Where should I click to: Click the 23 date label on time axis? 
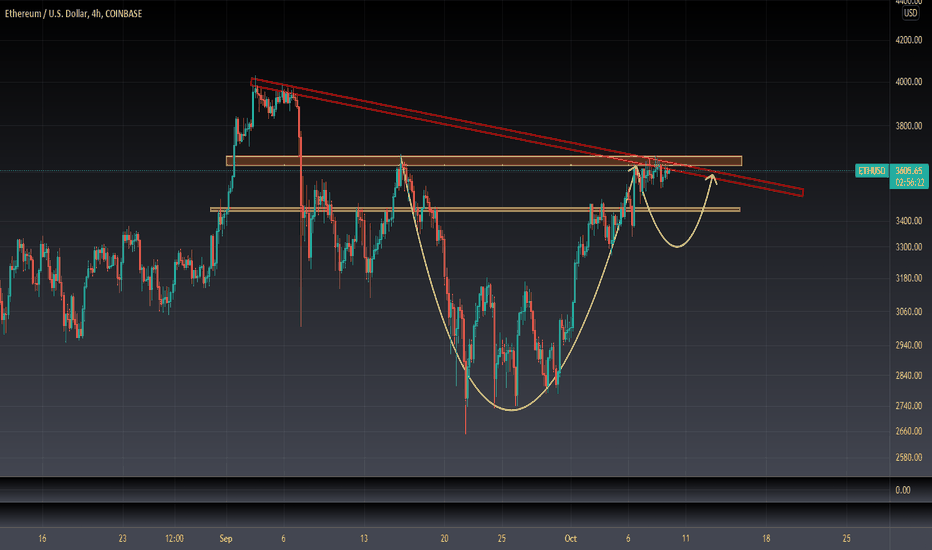122,539
